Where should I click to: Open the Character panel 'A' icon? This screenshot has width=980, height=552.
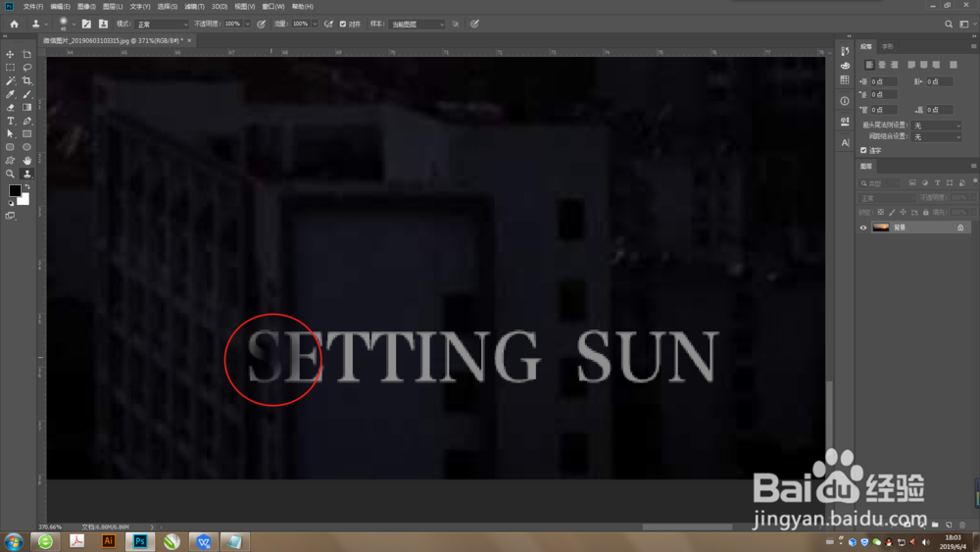tap(845, 142)
